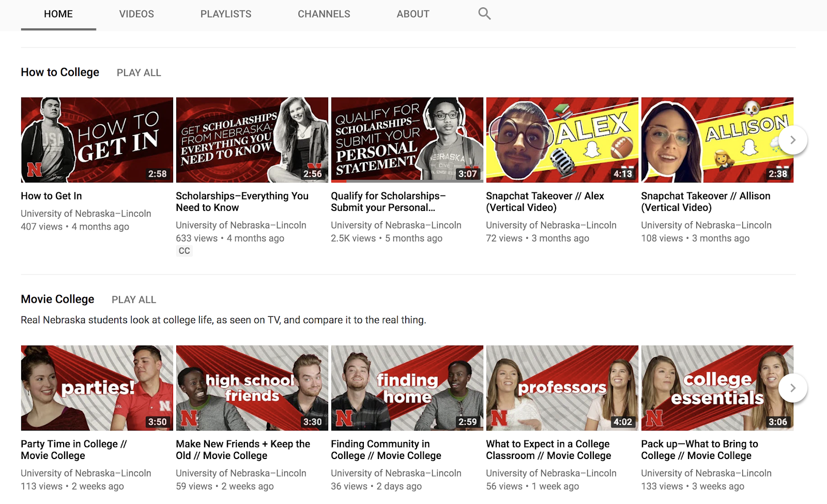
Task: Click the 3:50 duration badge
Action: (x=158, y=422)
